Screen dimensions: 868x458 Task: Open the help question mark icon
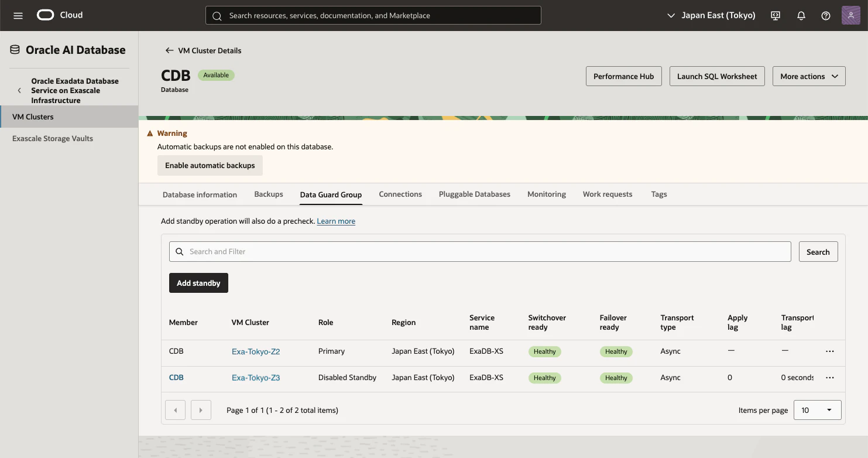point(826,16)
